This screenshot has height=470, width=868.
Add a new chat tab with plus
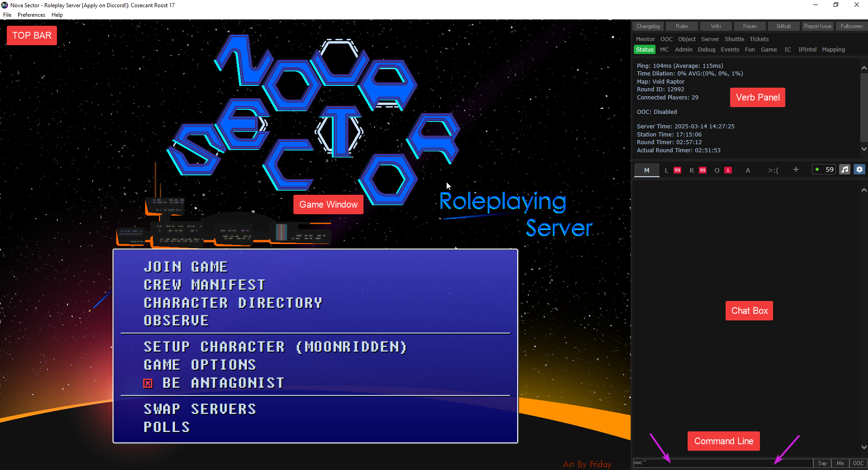click(x=796, y=169)
